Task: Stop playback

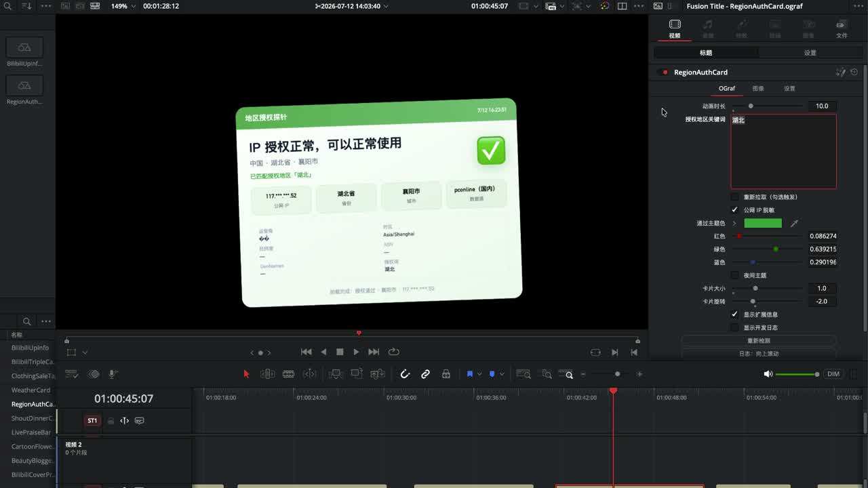Action: [x=340, y=352]
